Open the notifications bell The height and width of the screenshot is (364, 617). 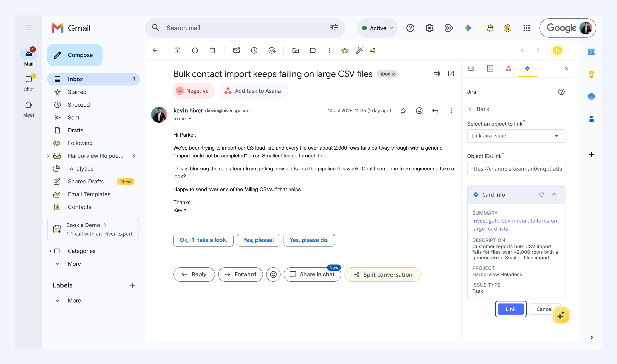tap(490, 28)
